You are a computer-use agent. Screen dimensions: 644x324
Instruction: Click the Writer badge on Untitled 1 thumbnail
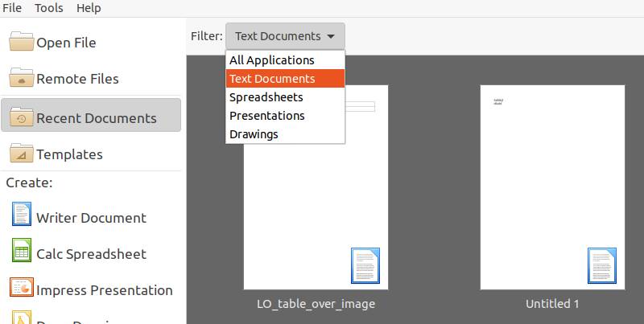coord(601,266)
